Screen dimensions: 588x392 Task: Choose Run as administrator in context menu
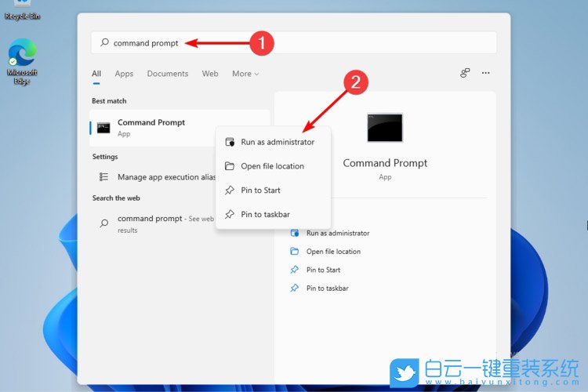click(x=273, y=142)
